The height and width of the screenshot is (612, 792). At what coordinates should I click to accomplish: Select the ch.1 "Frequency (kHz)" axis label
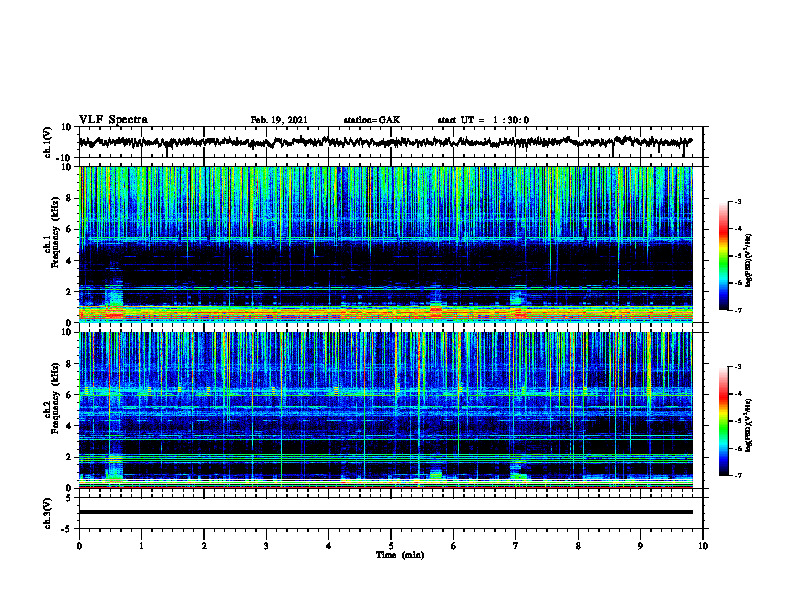tap(56, 232)
